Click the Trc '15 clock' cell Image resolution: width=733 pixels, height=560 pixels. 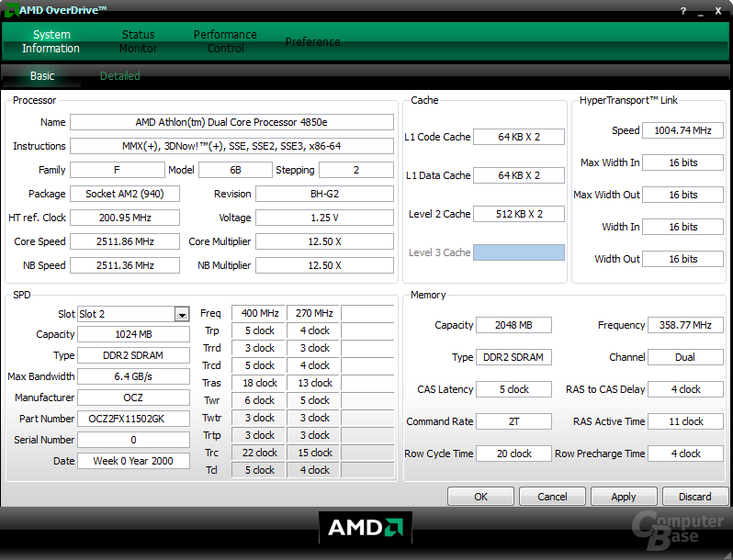click(x=314, y=453)
